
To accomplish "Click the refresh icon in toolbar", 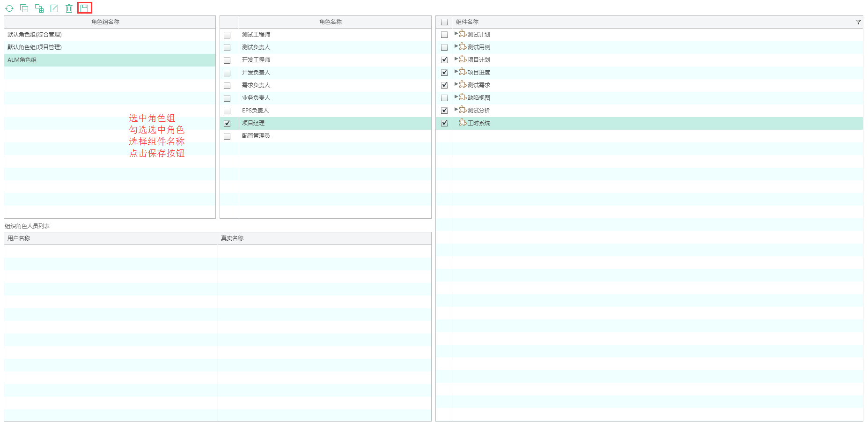I will 9,8.
